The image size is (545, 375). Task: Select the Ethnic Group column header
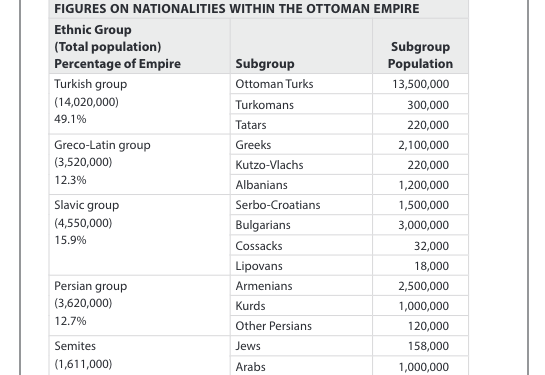tap(140, 47)
